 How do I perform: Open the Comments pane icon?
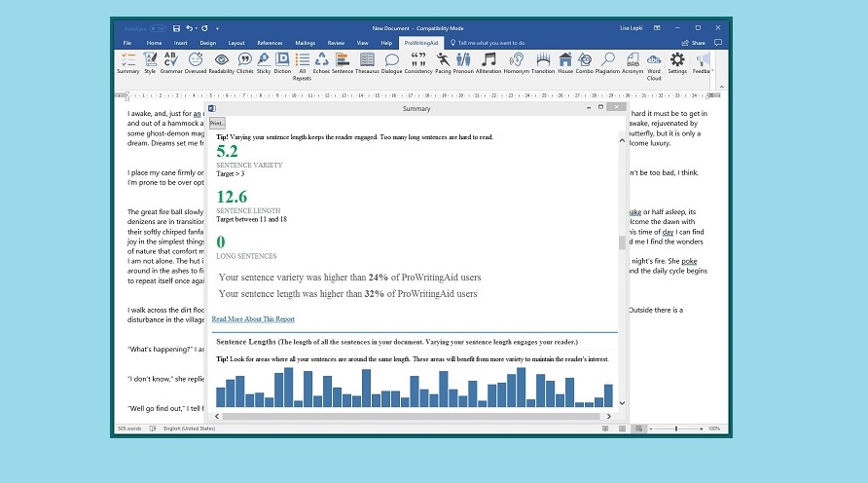[x=718, y=43]
